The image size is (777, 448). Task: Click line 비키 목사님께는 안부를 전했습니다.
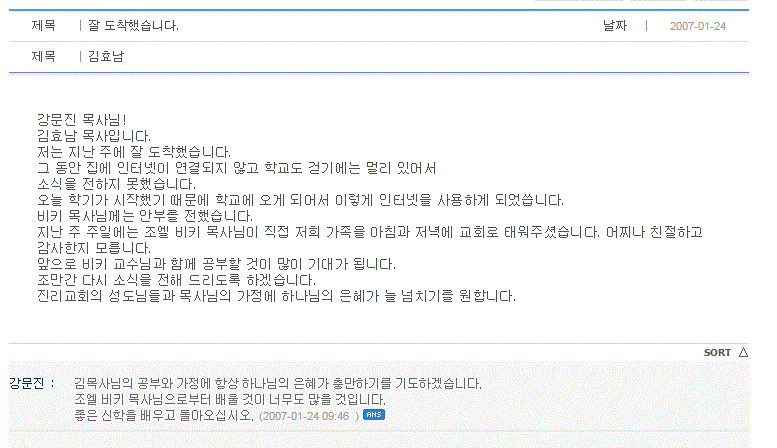coord(145,216)
